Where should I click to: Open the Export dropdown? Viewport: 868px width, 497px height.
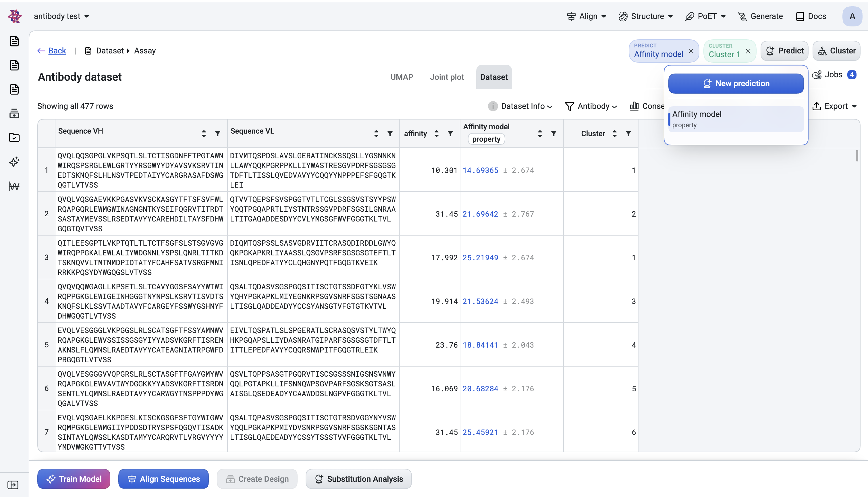834,106
